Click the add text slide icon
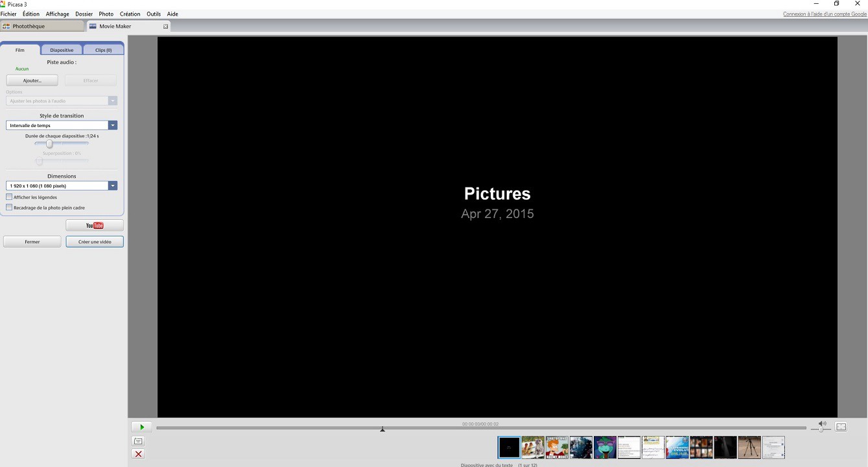The image size is (868, 467). coord(138,441)
